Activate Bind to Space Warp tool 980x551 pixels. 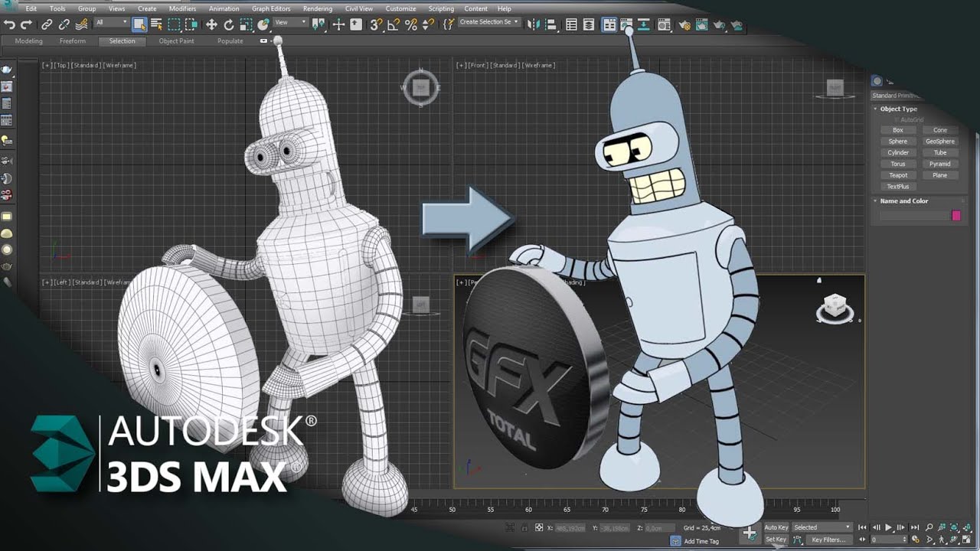(81, 24)
